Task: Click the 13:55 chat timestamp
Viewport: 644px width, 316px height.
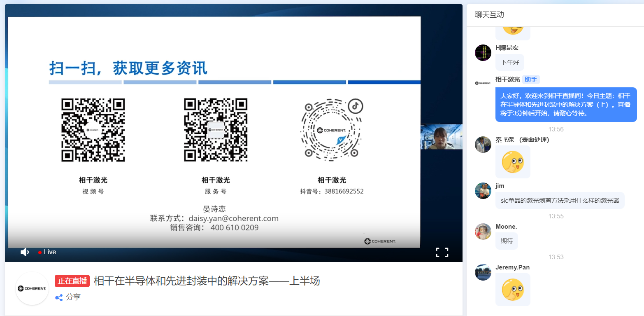Action: tap(556, 216)
